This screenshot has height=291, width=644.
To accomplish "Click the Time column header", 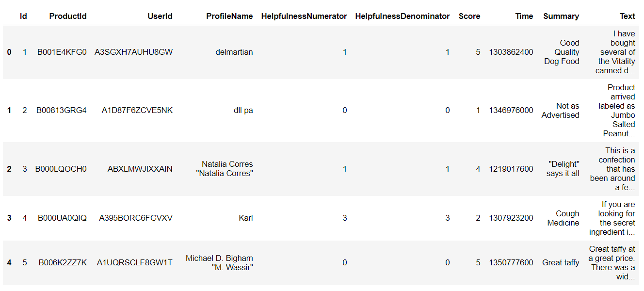I will click(x=524, y=16).
